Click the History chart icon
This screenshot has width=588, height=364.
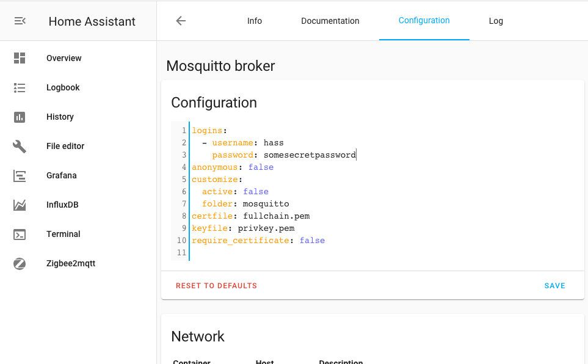(x=20, y=117)
